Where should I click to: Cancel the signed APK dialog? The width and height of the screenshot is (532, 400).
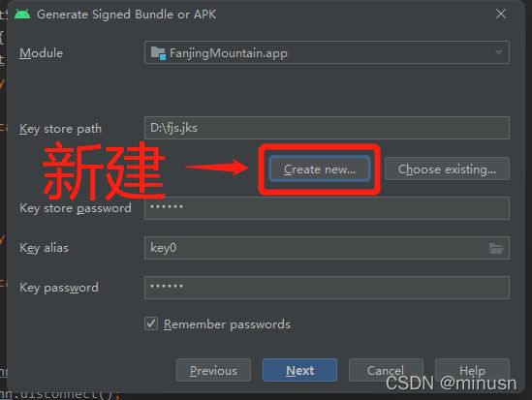pyautogui.click(x=386, y=370)
